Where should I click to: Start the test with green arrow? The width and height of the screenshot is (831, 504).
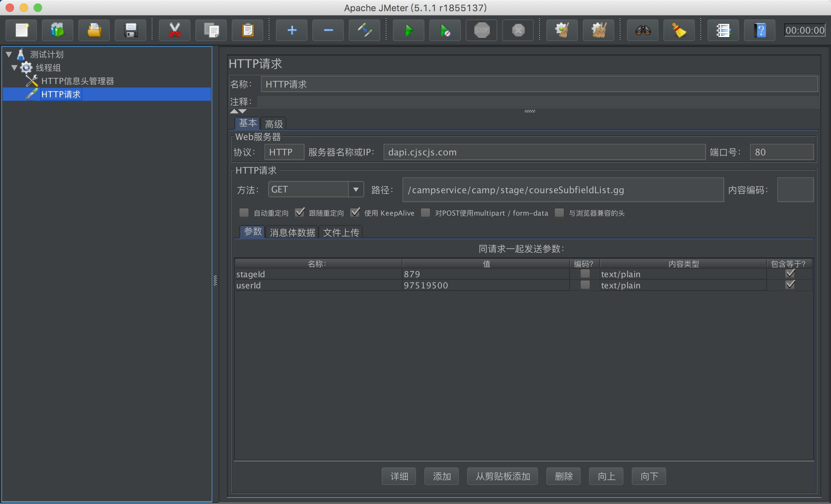[409, 30]
